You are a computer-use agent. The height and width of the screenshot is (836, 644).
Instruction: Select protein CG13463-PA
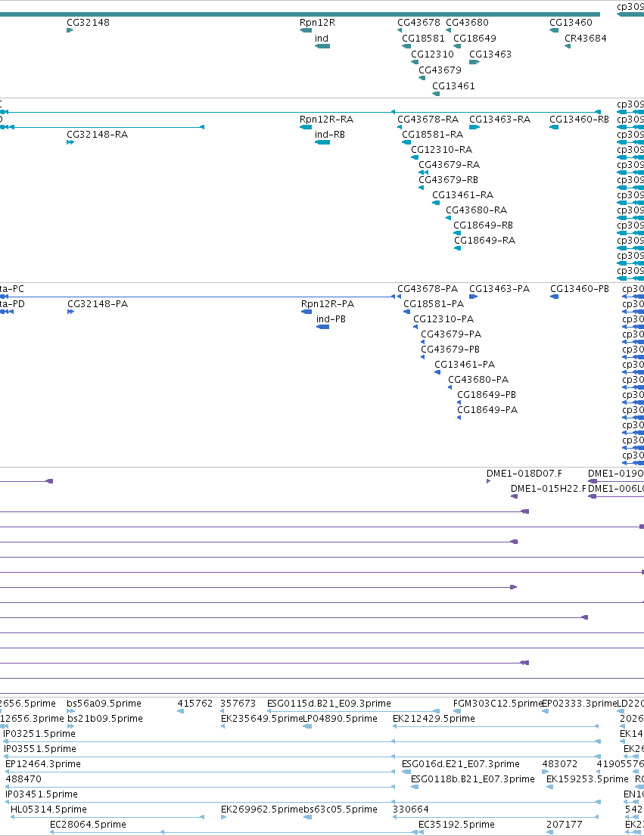499,289
